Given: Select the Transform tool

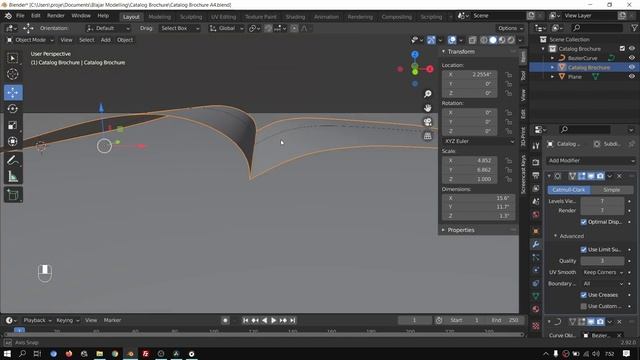Looking at the screenshot, I should [13, 141].
